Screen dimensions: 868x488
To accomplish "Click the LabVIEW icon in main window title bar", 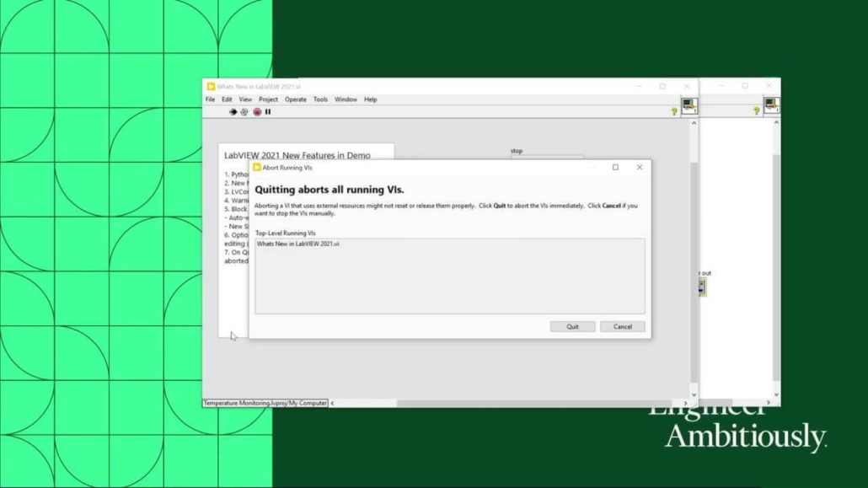I will point(211,87).
